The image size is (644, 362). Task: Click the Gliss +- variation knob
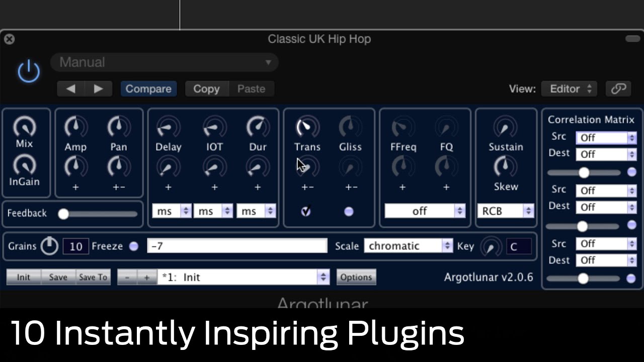click(x=350, y=166)
